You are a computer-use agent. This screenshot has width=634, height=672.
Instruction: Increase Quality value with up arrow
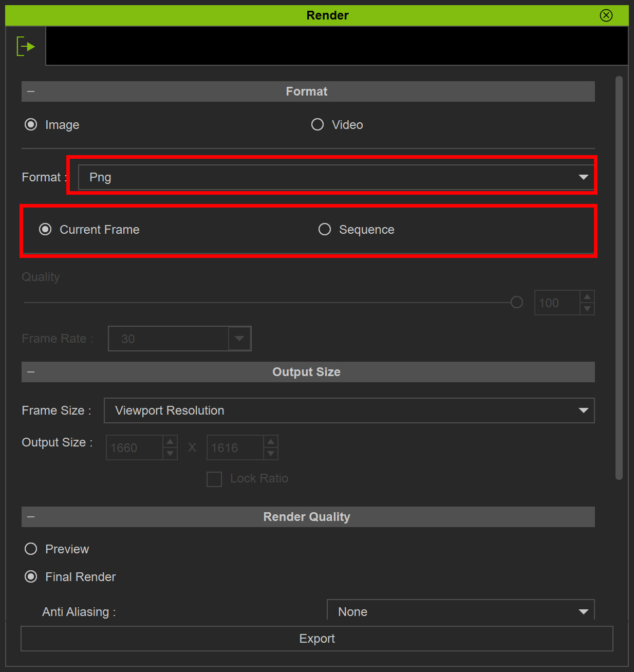[x=587, y=296]
